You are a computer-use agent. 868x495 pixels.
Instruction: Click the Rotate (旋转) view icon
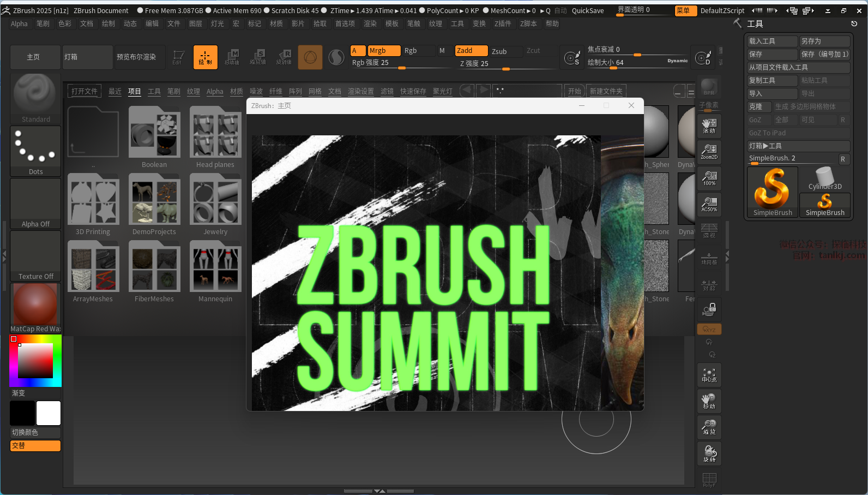[x=709, y=454]
